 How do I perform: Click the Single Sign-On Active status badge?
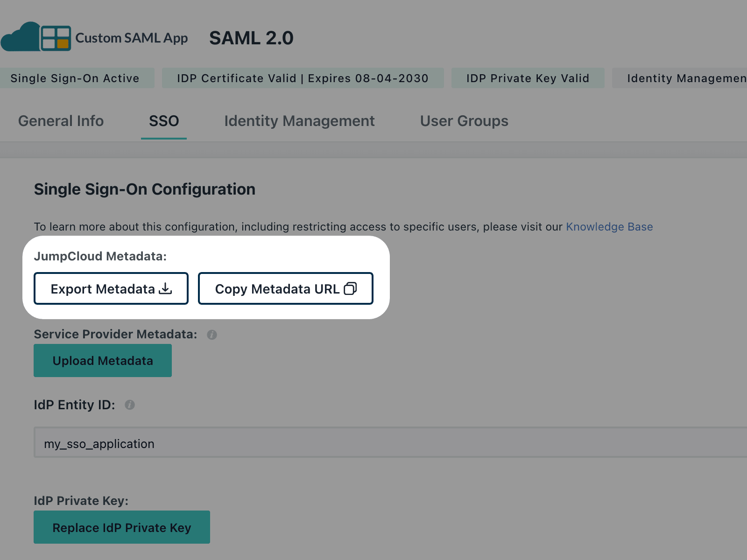click(x=75, y=78)
